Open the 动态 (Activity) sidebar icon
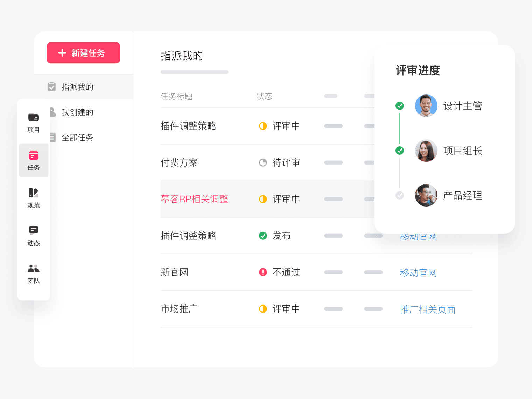The image size is (532, 399). 34,236
